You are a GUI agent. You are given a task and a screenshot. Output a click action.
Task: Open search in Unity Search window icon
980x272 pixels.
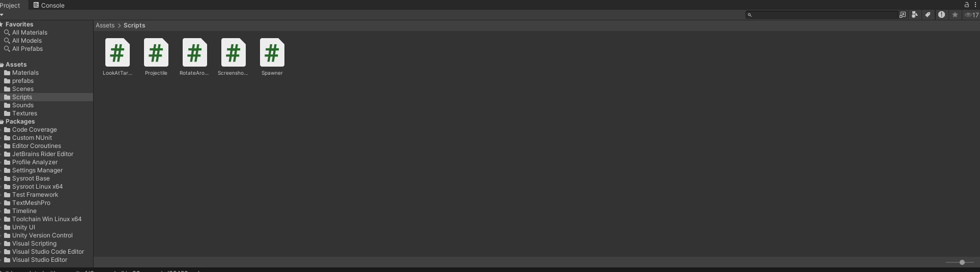click(903, 15)
